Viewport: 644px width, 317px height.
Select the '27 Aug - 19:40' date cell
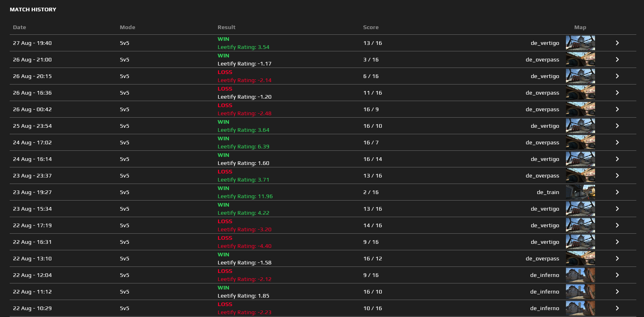click(x=32, y=43)
